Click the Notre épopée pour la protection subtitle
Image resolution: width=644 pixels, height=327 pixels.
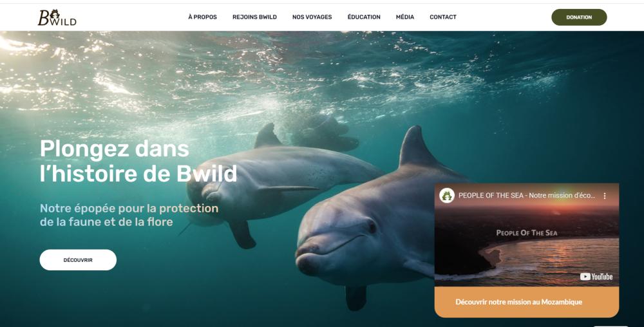(x=129, y=215)
